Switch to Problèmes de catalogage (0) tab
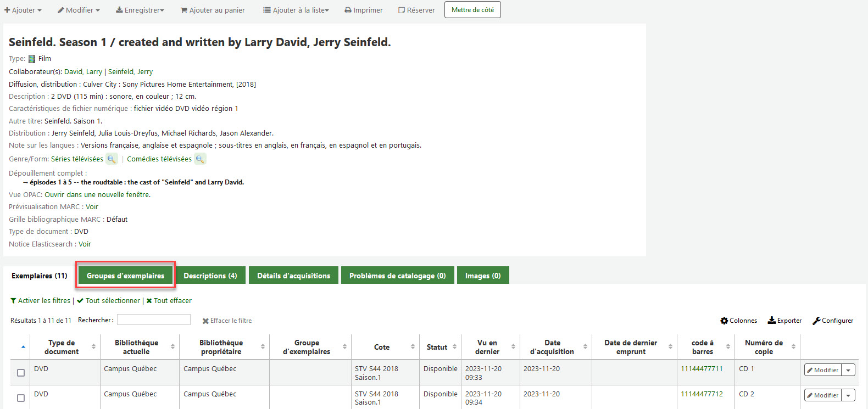The height and width of the screenshot is (409, 868). (x=397, y=276)
